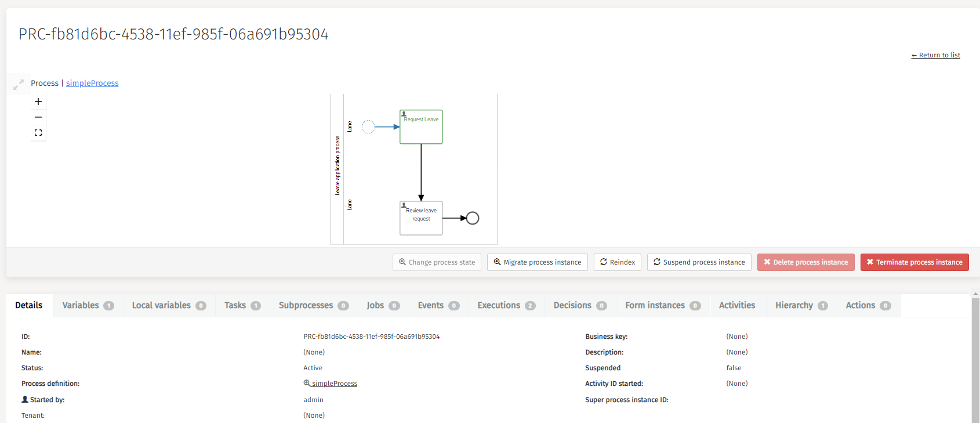This screenshot has height=423, width=980.
Task: Suspend the process instance
Action: pyautogui.click(x=699, y=262)
